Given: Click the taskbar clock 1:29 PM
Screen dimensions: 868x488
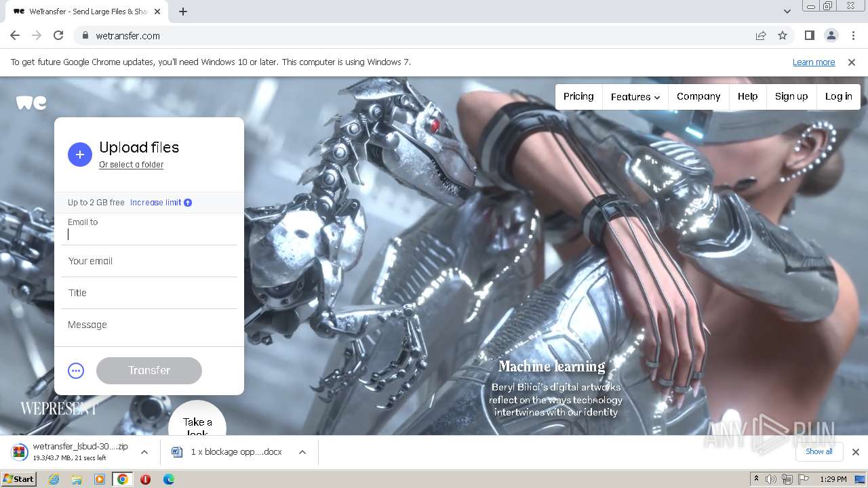Looking at the screenshot, I should click(x=833, y=479).
